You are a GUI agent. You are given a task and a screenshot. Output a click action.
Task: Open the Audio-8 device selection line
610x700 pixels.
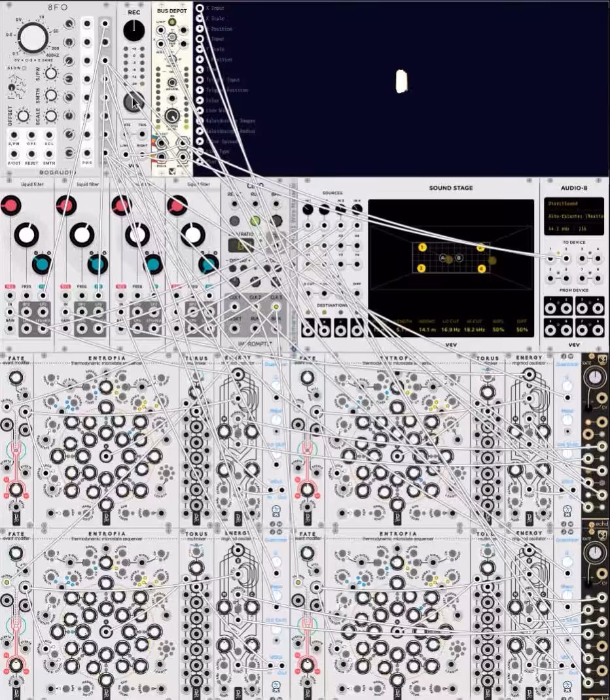[x=574, y=216]
